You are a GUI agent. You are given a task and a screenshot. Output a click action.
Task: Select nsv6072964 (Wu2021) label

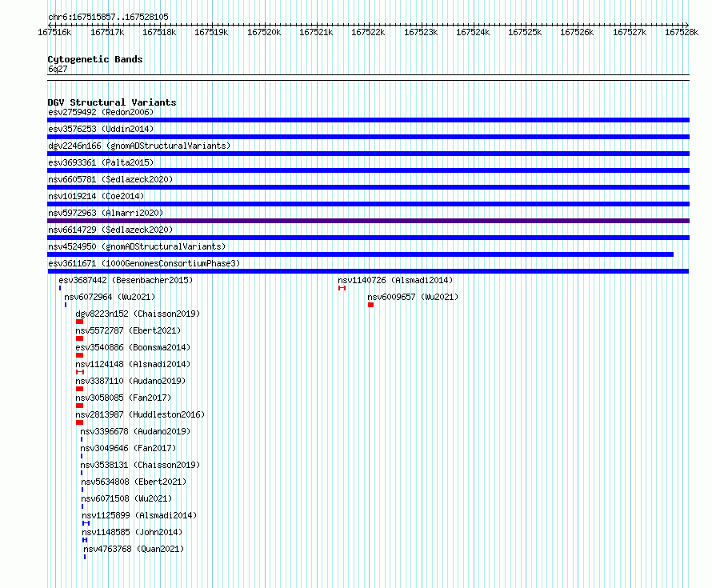tap(110, 297)
